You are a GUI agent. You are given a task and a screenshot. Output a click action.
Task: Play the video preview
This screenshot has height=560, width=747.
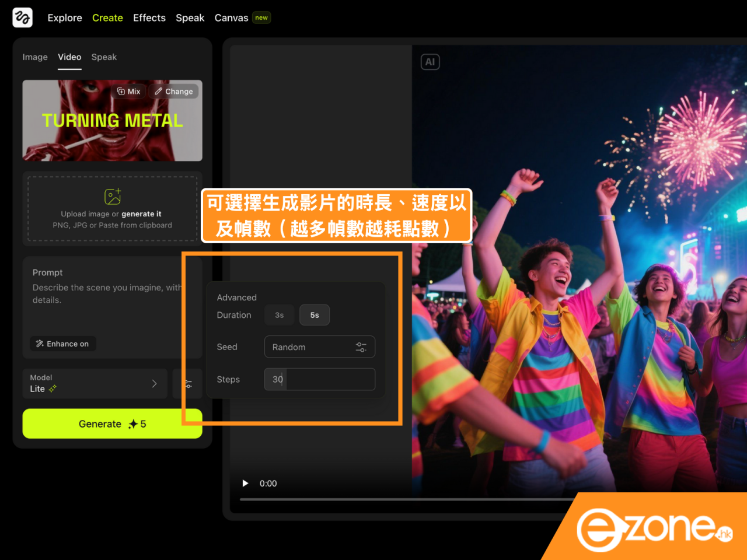click(x=245, y=484)
